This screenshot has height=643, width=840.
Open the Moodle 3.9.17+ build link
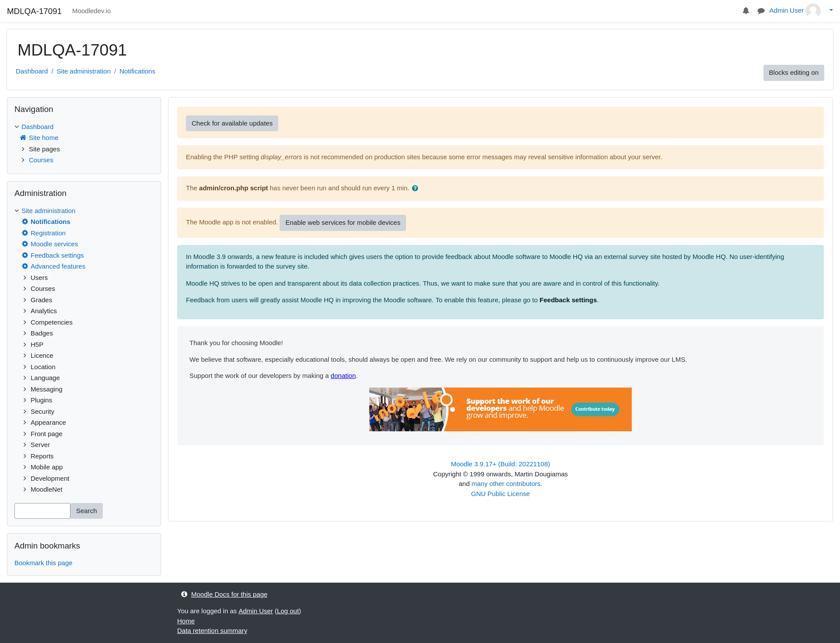click(x=500, y=464)
